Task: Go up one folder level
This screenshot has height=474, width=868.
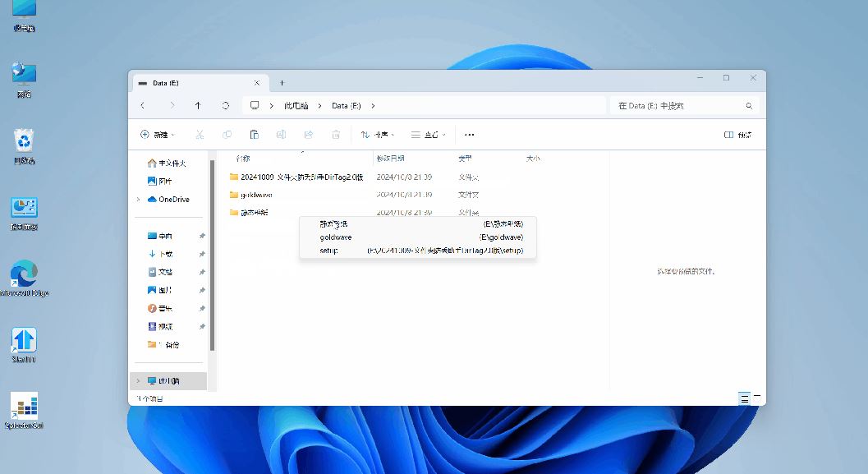Action: click(x=198, y=106)
